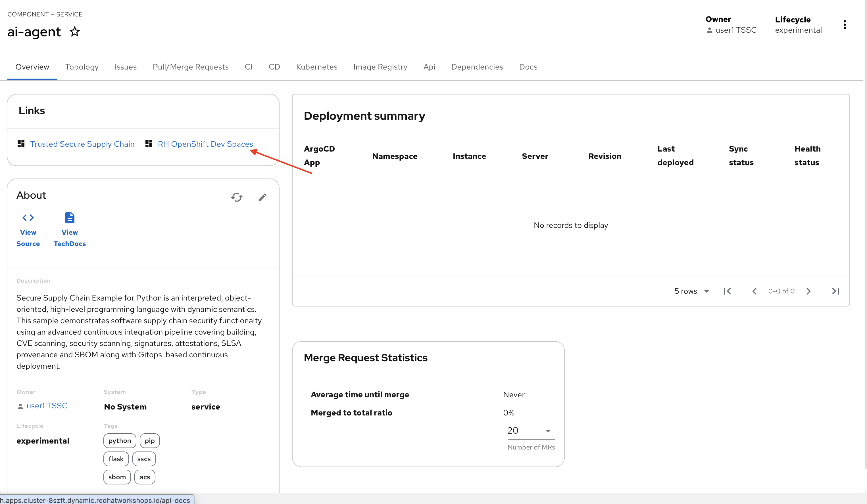The image size is (867, 504).
Task: Click the View Source code icon
Action: (x=28, y=218)
